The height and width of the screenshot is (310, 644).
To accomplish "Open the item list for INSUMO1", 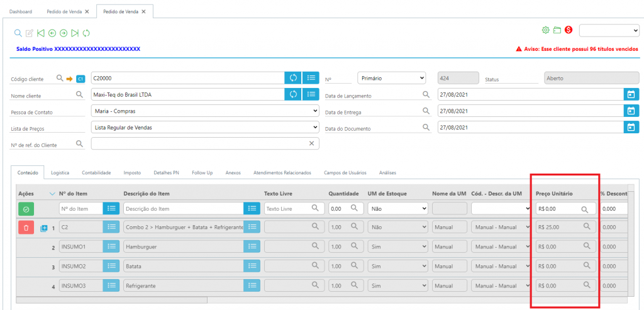I will click(111, 247).
